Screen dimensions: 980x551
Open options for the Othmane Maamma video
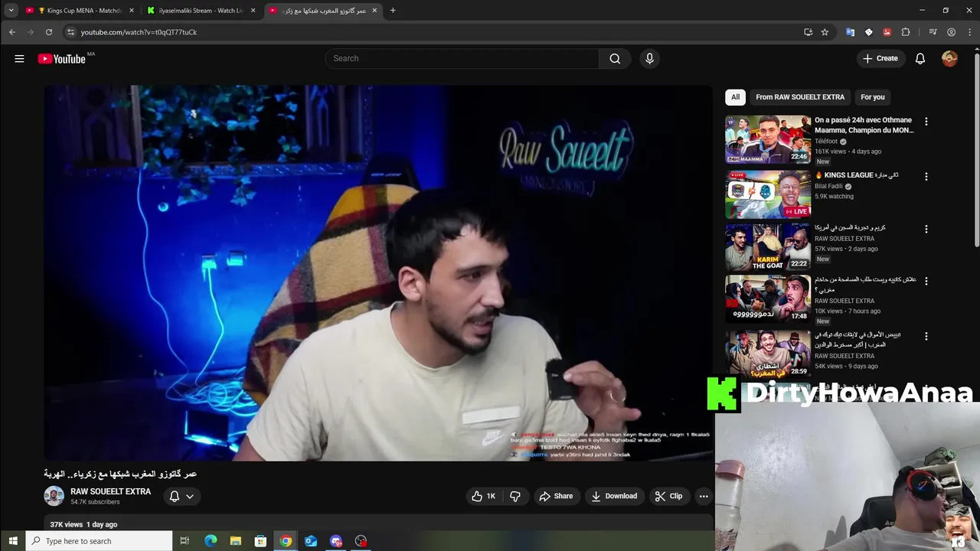pos(926,122)
